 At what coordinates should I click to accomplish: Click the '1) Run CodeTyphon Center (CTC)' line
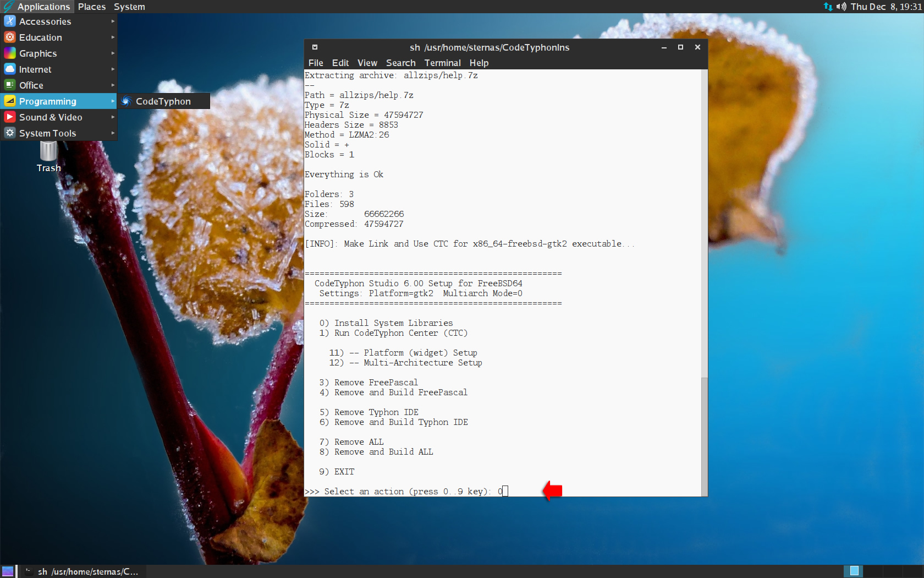point(393,333)
